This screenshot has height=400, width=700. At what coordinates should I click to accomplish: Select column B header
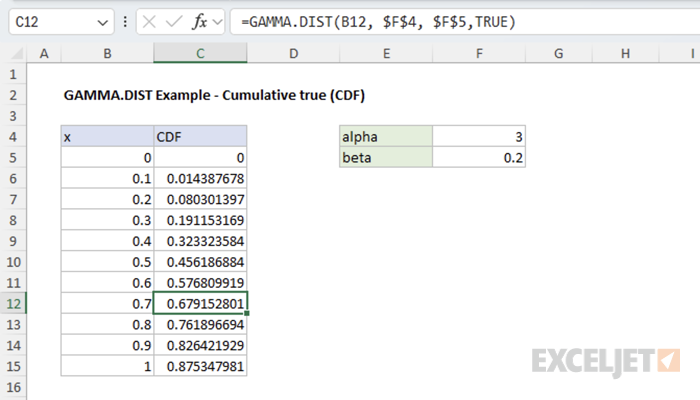tap(108, 54)
